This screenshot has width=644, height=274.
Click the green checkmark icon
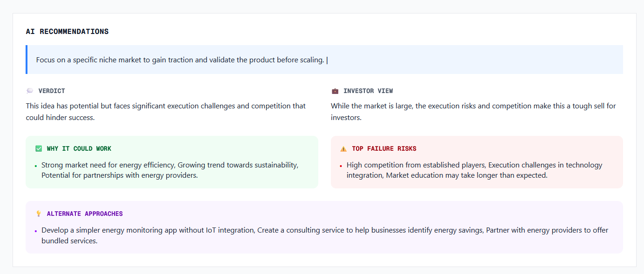pyautogui.click(x=39, y=149)
